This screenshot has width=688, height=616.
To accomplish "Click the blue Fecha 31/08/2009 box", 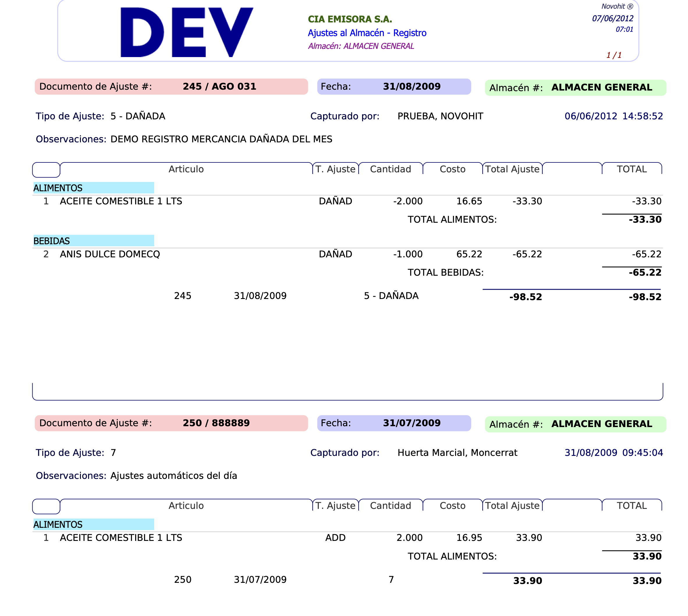I will tap(393, 87).
